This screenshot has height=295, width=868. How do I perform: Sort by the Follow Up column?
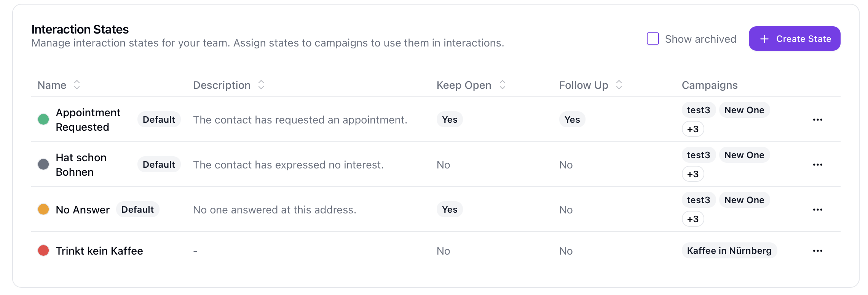619,85
